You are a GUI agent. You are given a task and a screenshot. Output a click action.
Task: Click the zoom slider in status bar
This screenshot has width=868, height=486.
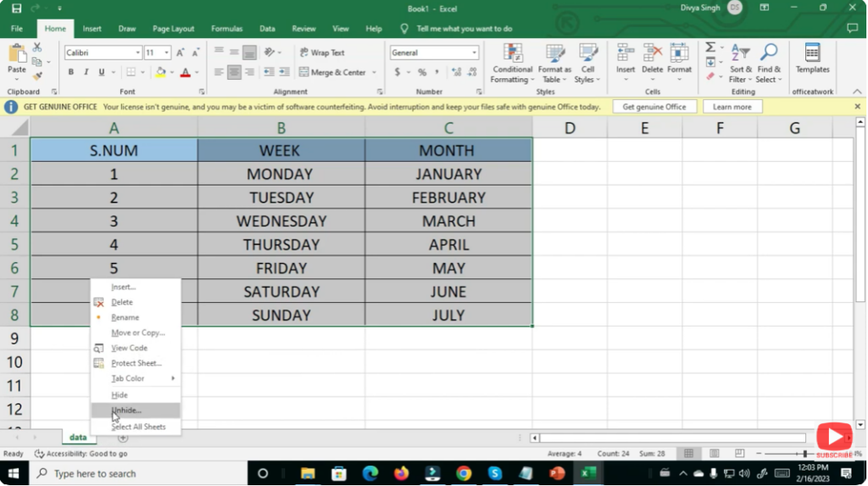coord(804,454)
